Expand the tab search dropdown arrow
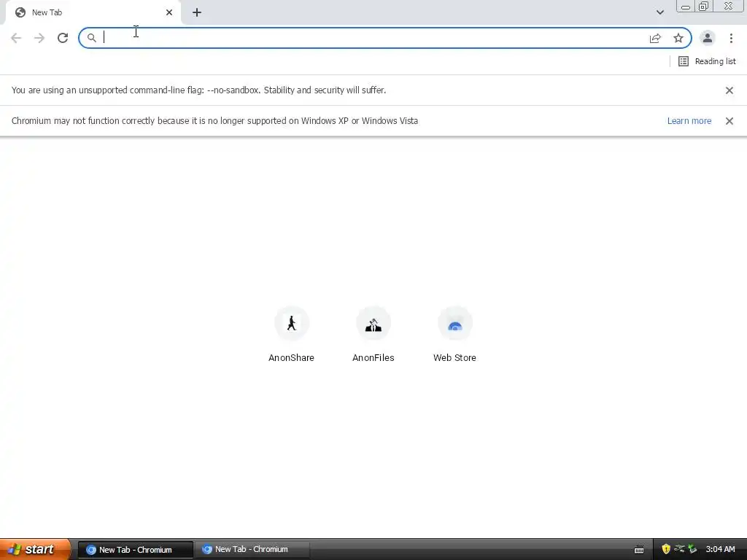Screen dimensions: 747x560 (659, 12)
